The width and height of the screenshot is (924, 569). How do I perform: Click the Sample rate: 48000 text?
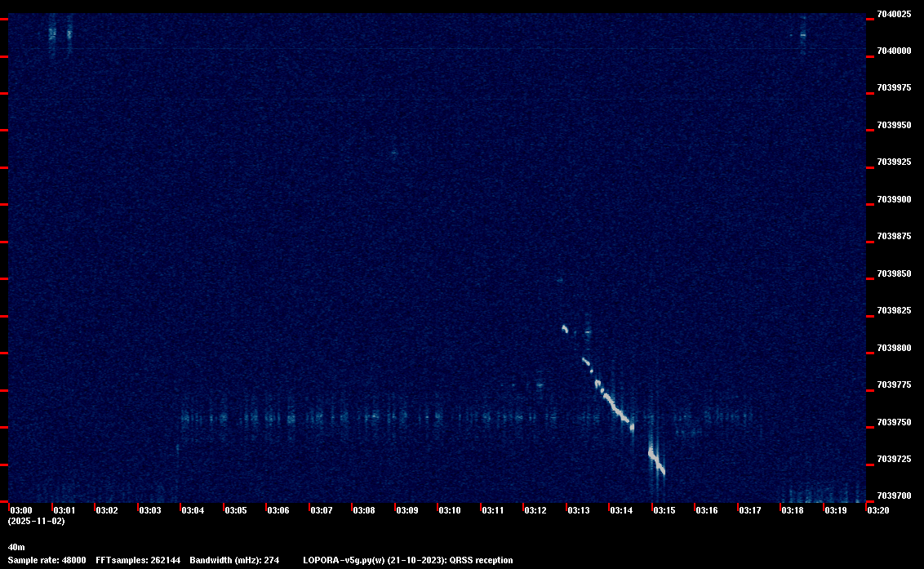coord(47,560)
